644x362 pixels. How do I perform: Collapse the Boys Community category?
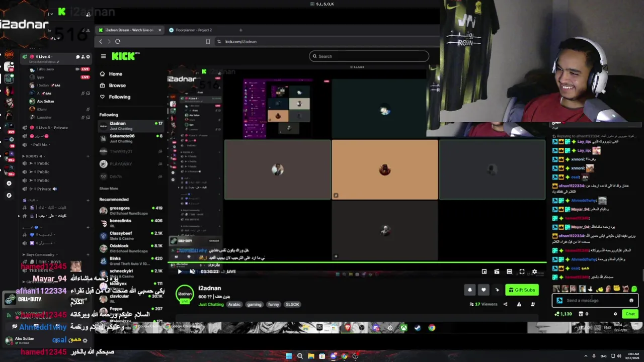[x=39, y=255]
